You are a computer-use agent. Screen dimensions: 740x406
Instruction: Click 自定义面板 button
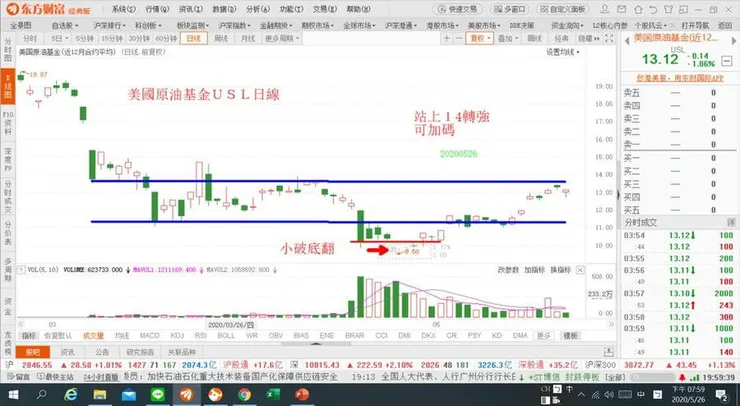[563, 9]
